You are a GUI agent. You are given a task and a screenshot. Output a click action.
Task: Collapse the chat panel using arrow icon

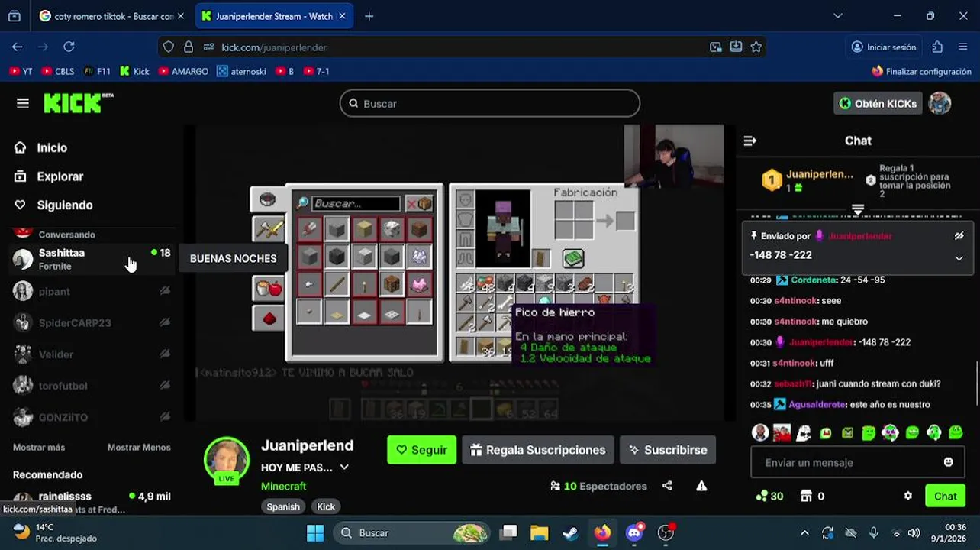tap(750, 141)
